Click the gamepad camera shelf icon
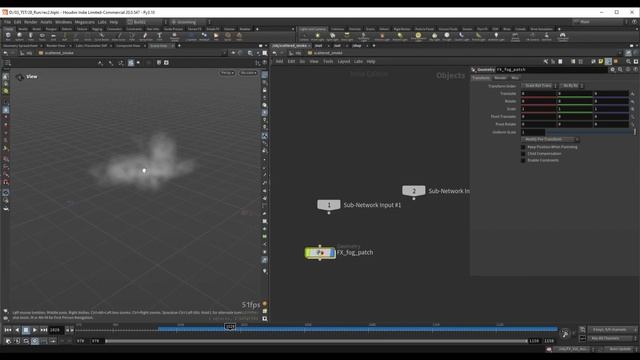The image size is (640, 360). 562,37
